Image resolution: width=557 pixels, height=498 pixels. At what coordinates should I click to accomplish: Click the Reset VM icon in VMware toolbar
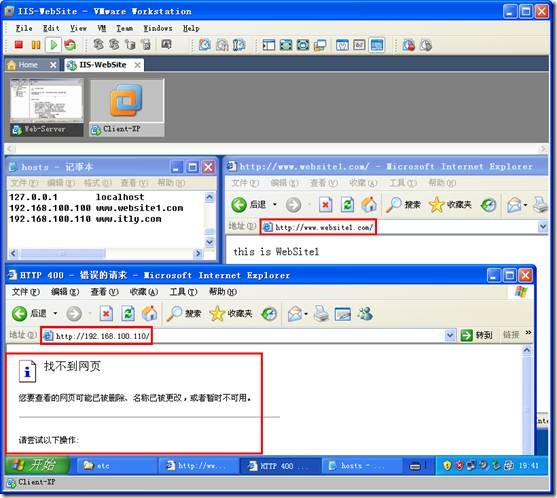click(x=70, y=45)
